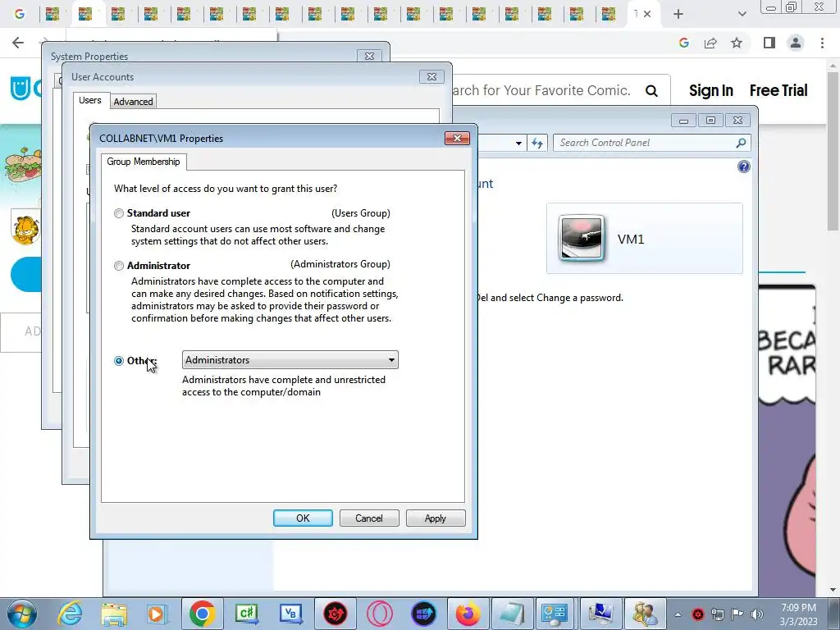This screenshot has width=840, height=630.
Task: Open Chrome's three-dot menu
Action: pyautogui.click(x=822, y=43)
